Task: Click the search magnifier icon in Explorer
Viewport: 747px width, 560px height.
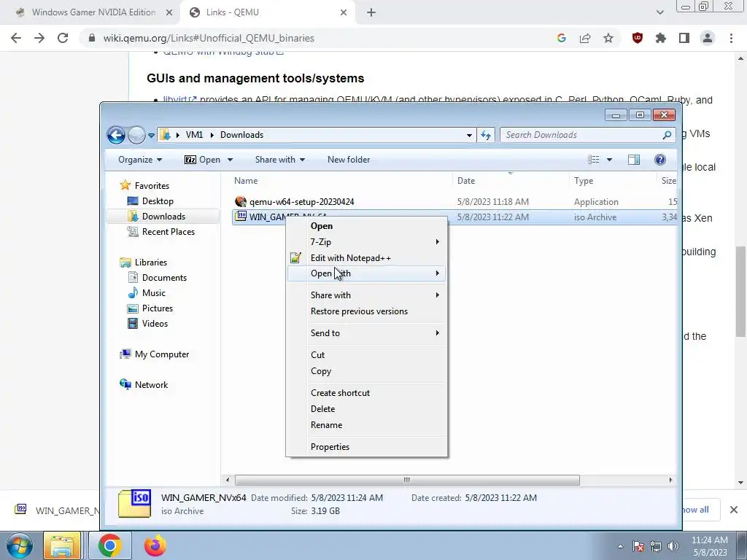Action: point(667,135)
